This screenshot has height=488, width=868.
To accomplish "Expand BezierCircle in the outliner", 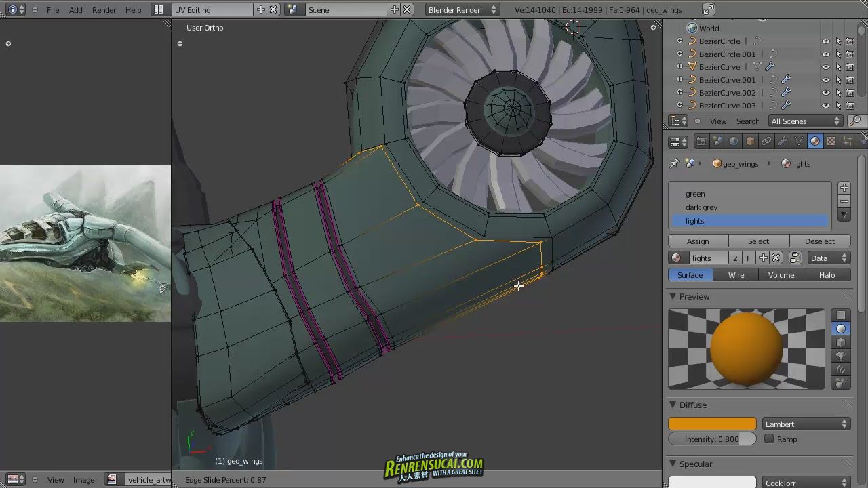I will pos(679,41).
